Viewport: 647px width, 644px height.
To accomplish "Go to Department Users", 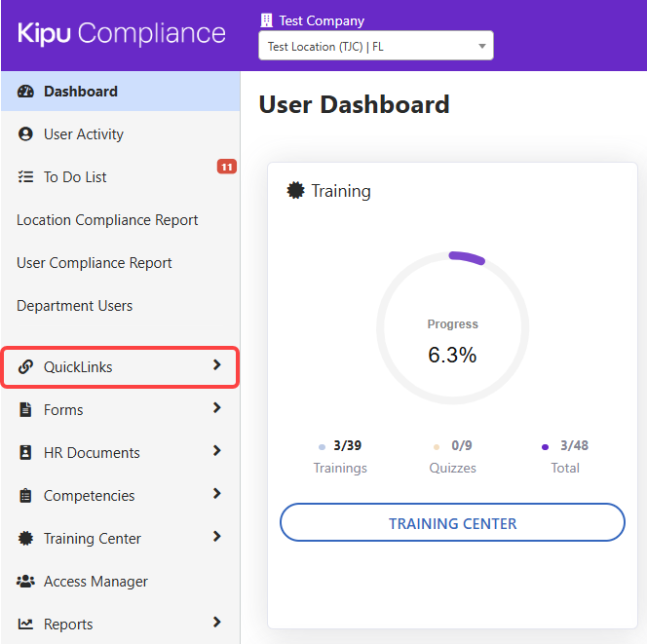I will click(75, 306).
